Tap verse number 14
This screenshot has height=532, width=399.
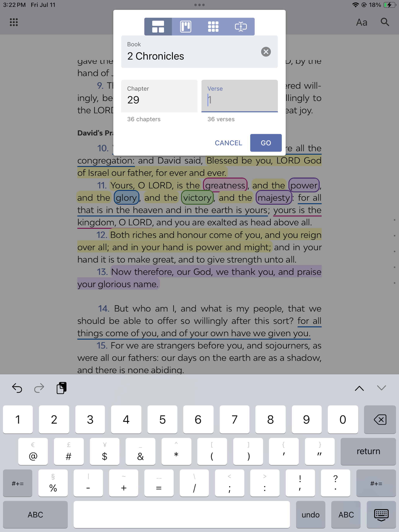103,309
